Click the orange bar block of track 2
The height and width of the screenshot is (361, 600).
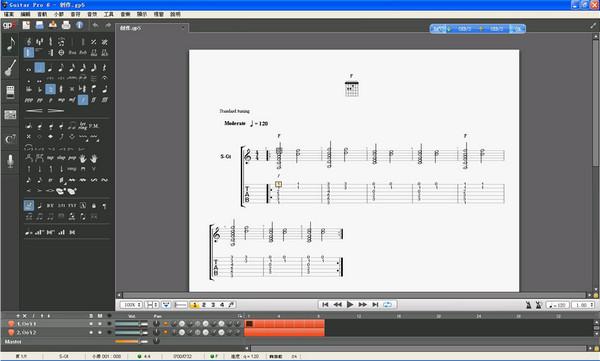284,332
